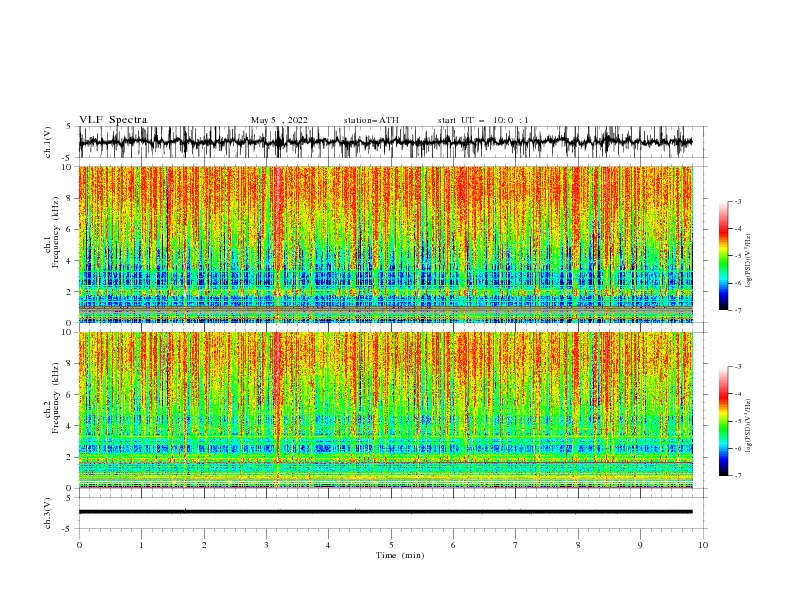This screenshot has height=612, width=792.
Task: Click the 'start UT = 10:0 :1' label
Action: (x=483, y=120)
